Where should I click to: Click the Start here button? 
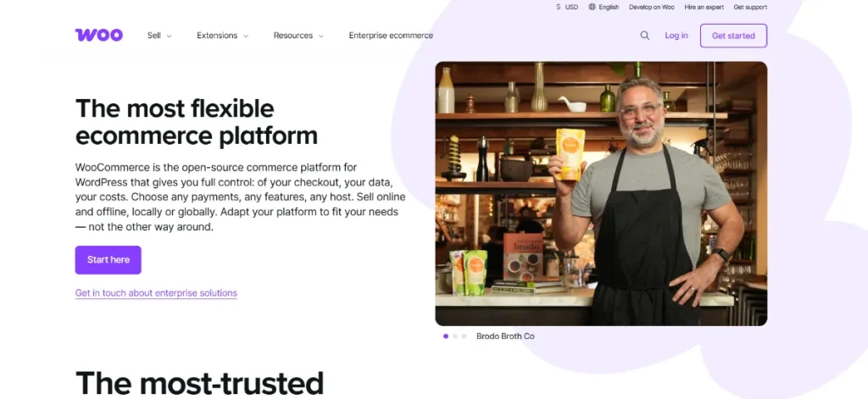tap(108, 259)
